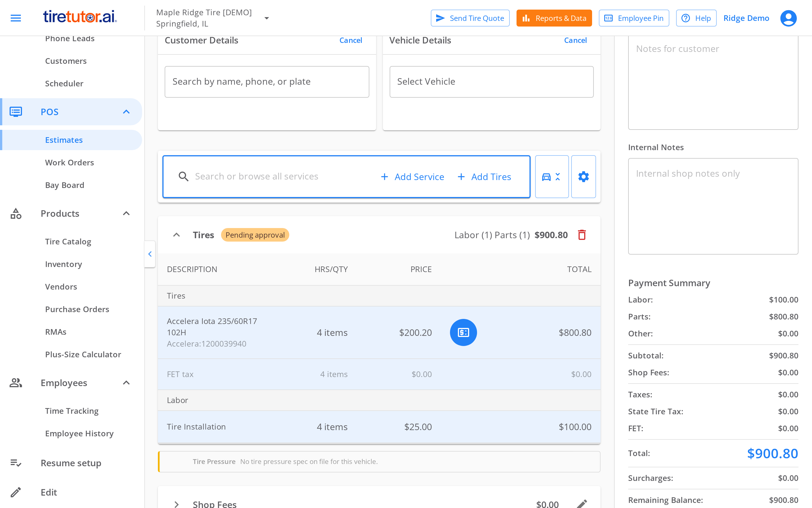Click the Employees people icon

[x=16, y=383]
